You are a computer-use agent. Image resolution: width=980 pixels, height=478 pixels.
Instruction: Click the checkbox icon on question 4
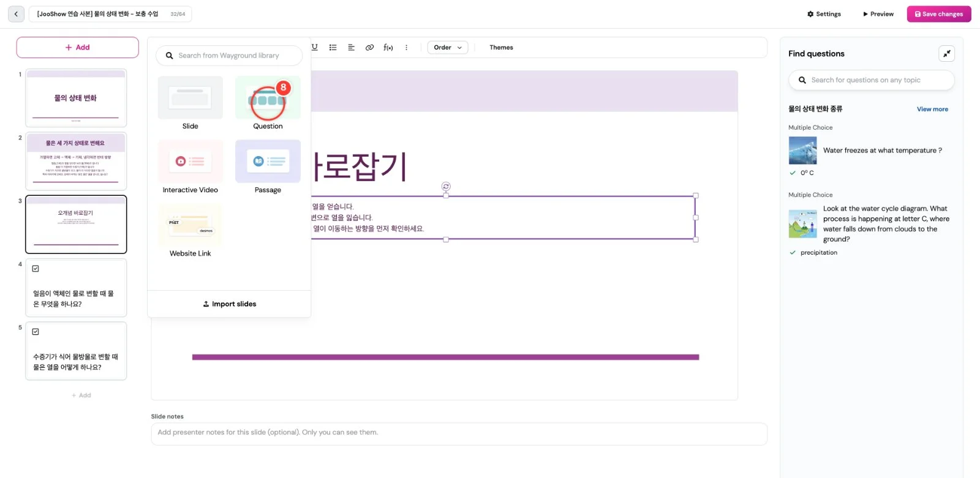pos(36,269)
